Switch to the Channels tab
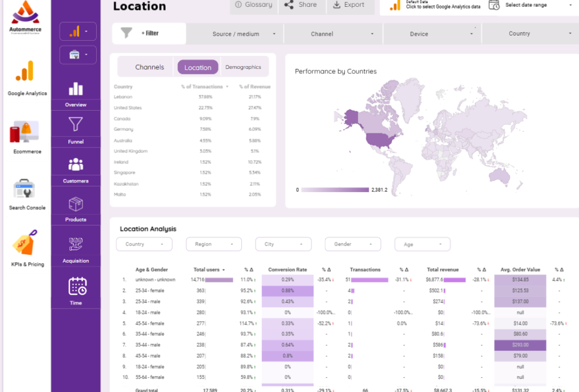Viewport: 579px width, 392px height. pos(149,67)
